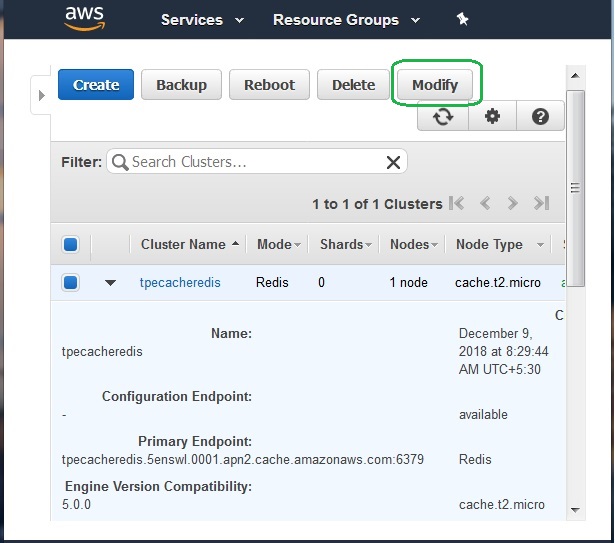Screen dimensions: 615x543
Task: Toggle the select-all clusters checkbox
Action: (71, 244)
